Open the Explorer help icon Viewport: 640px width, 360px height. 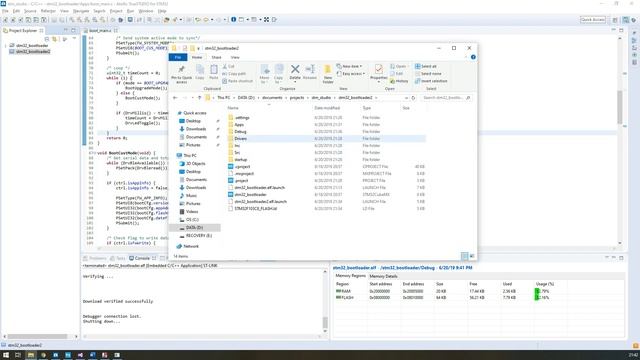473,57
